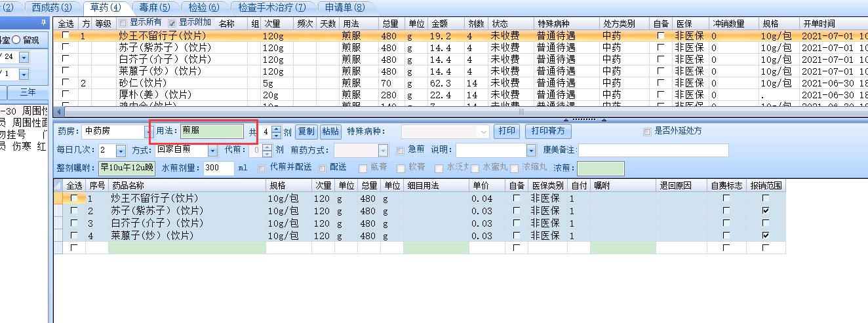Uncheck the 显示附加 checkbox
Image resolution: width=868 pixels, height=323 pixels.
tap(173, 22)
